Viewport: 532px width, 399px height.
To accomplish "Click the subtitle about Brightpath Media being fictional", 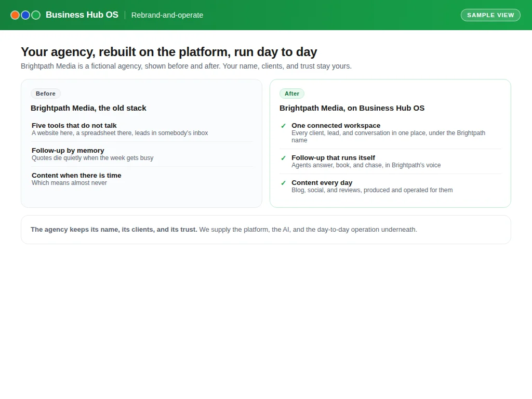I will 187,66.
